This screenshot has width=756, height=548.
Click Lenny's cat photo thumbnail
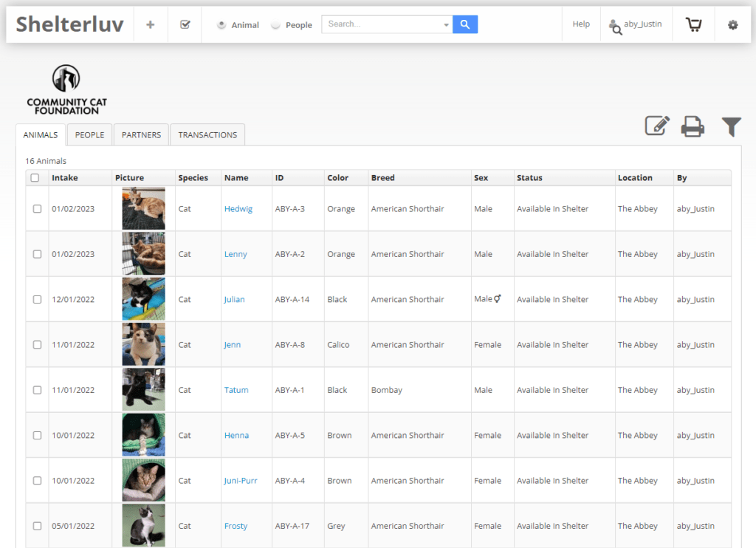(x=144, y=254)
